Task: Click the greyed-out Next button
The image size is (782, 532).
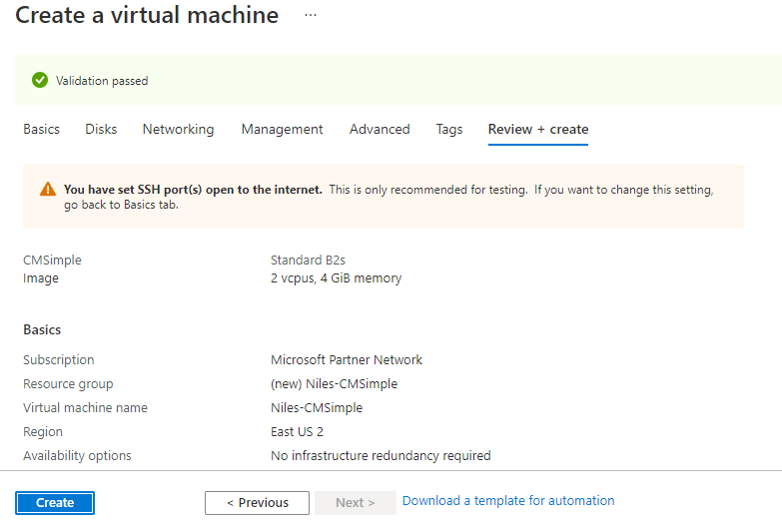Action: click(355, 503)
